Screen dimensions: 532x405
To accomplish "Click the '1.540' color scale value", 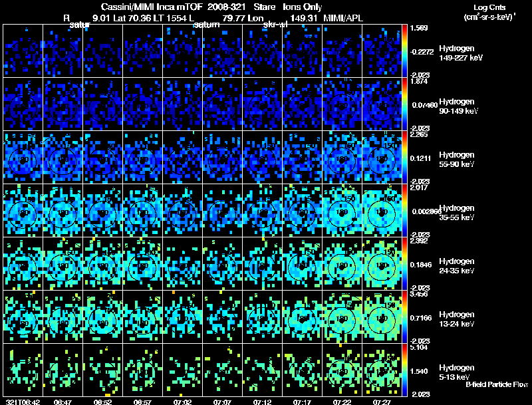I will [419, 372].
